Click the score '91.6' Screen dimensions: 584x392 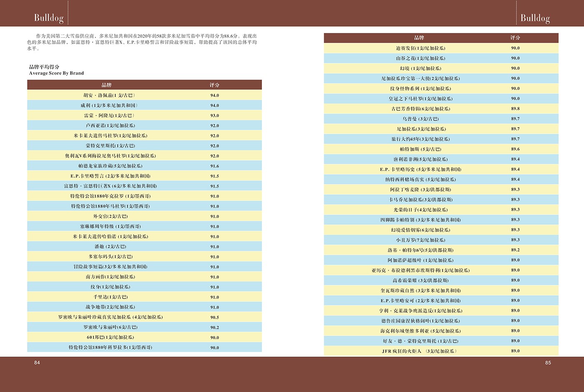pos(214,166)
